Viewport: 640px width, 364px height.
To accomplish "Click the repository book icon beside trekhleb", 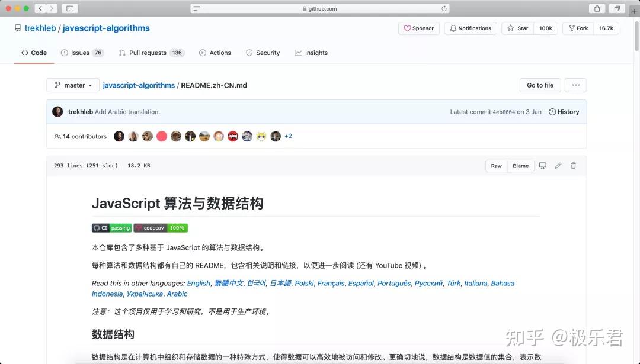I will click(18, 28).
